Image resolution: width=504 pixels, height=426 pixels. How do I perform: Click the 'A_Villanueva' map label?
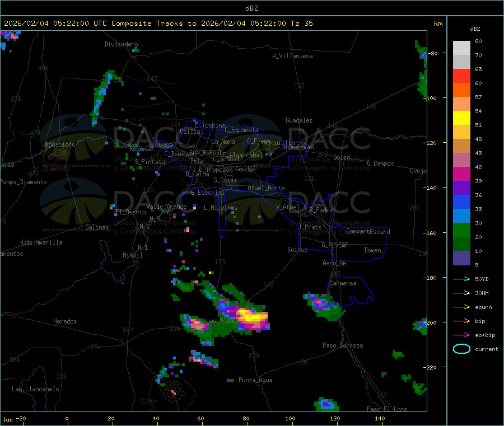292,56
